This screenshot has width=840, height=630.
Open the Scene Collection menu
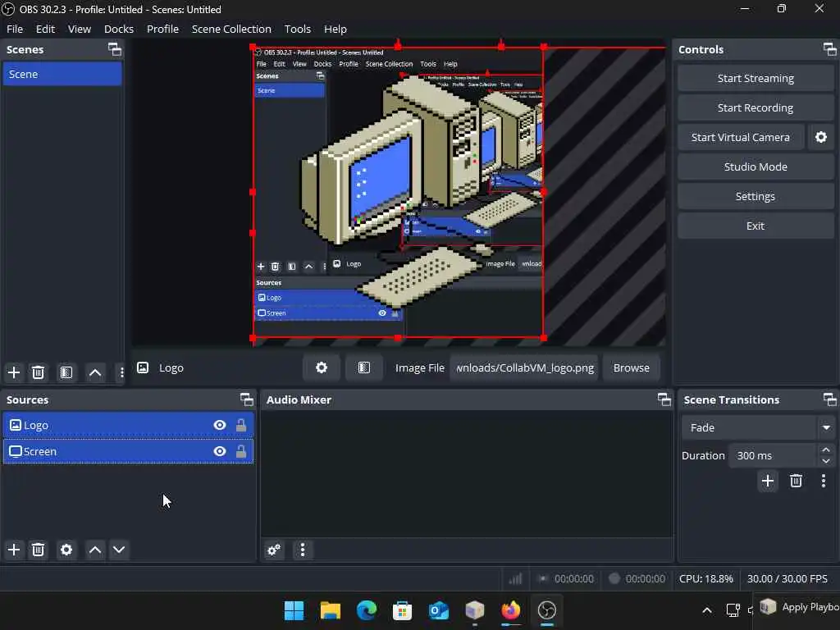[x=231, y=29]
